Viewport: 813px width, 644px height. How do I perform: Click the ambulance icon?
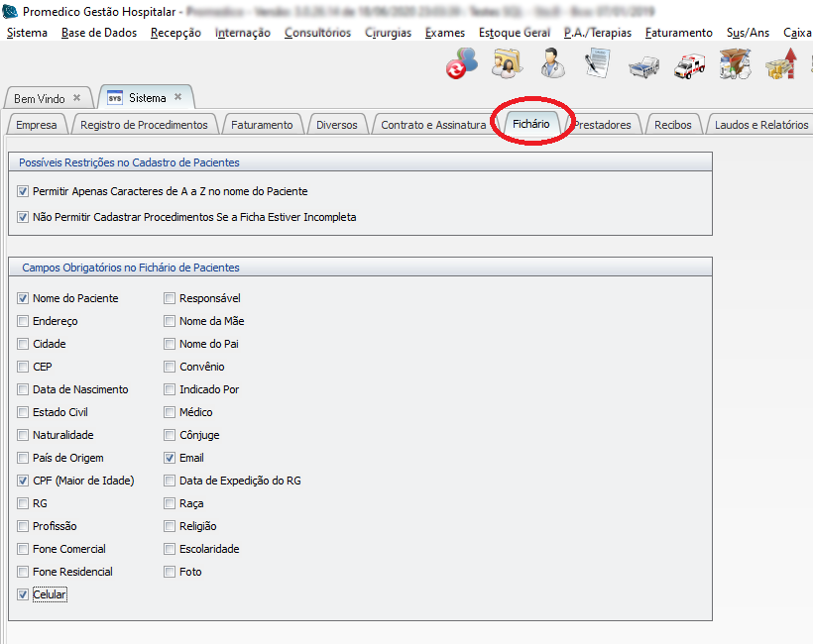pos(689,65)
